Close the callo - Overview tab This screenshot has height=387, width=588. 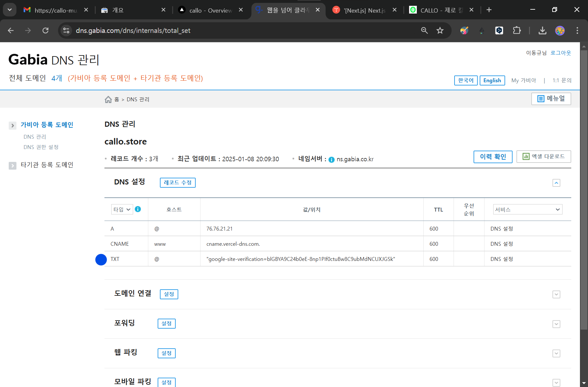pyautogui.click(x=241, y=10)
